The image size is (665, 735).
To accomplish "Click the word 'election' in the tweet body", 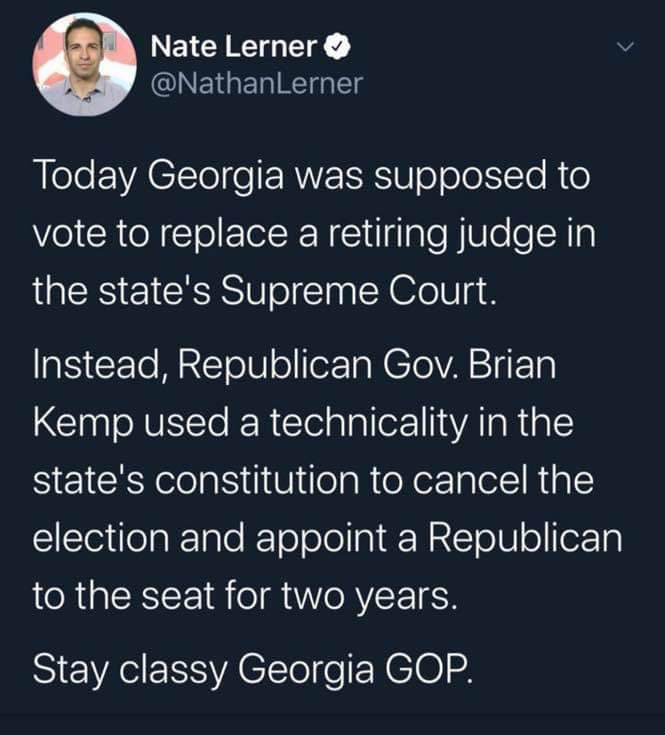I will 101,538.
